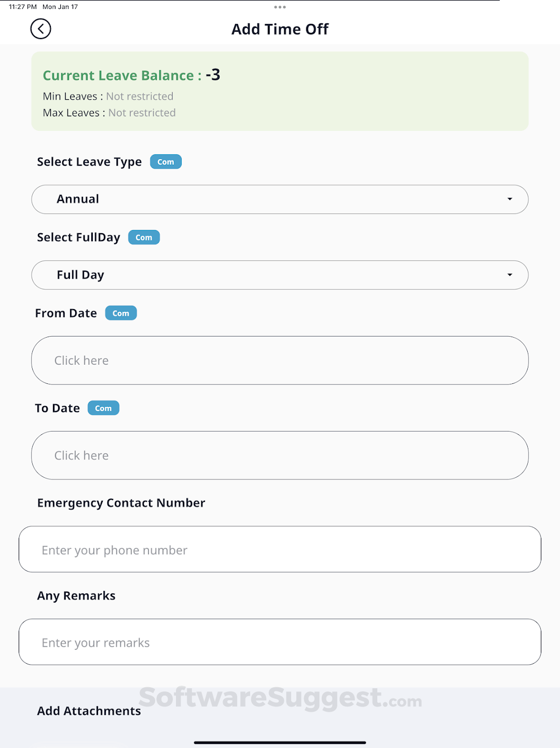Pick a From Date via Click here field
Image resolution: width=560 pixels, height=748 pixels.
pyautogui.click(x=280, y=360)
